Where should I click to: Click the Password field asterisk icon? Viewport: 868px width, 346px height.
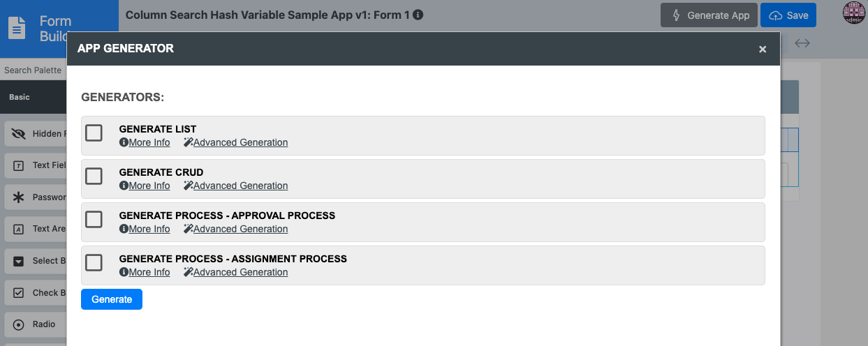coord(19,197)
